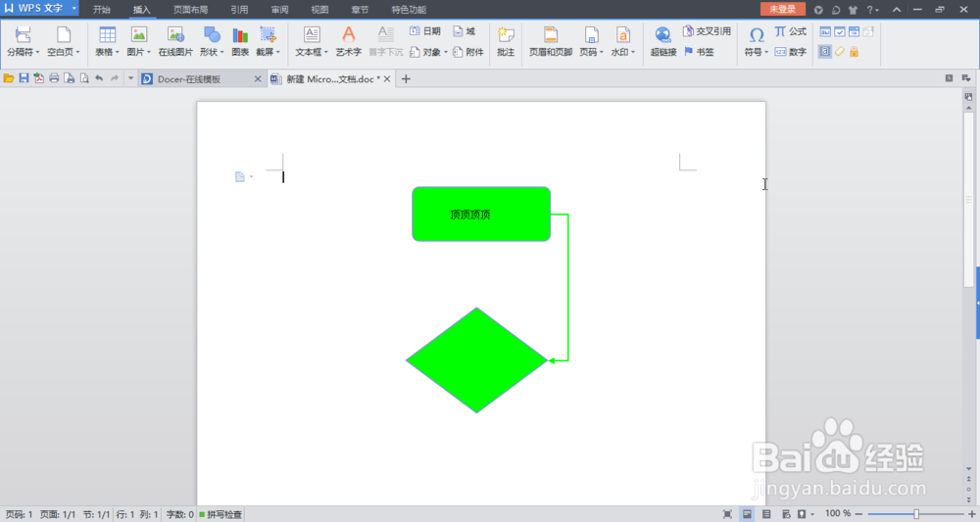Click the open folder icon in quick access bar
The image size is (980, 522).
[9, 78]
